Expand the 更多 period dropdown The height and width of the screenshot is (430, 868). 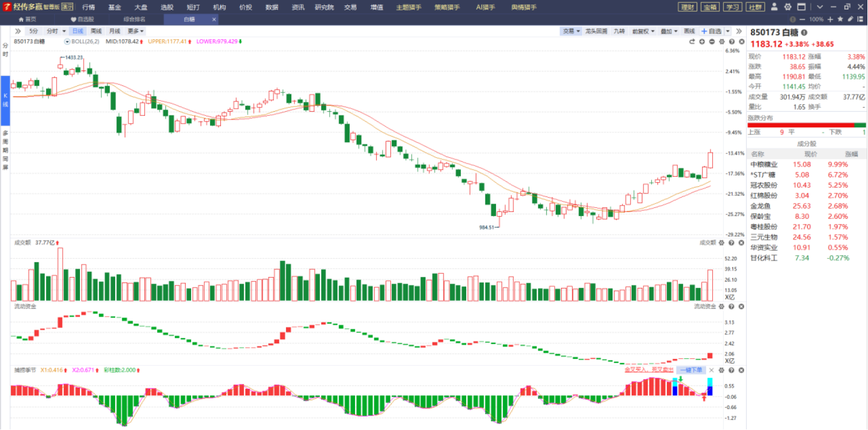click(136, 31)
